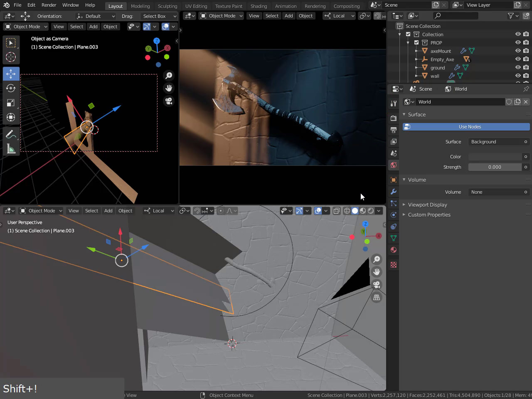532x399 pixels.
Task: Expand Viewport Display panel
Action: [x=427, y=204]
